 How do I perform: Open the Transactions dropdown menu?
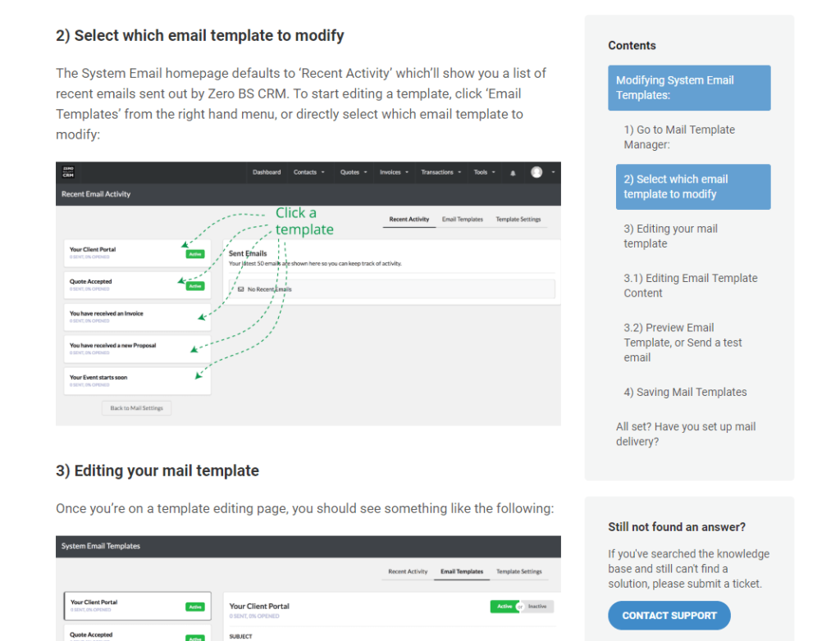441,172
